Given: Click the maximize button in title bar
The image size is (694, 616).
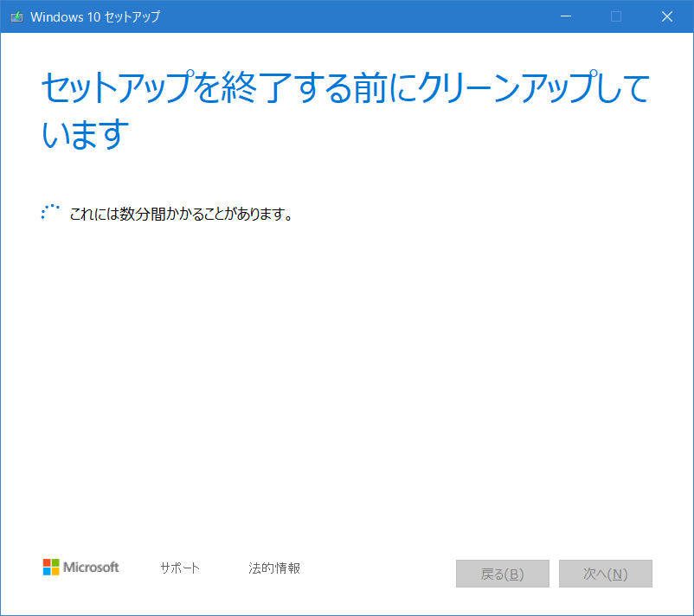Looking at the screenshot, I should coord(616,16).
